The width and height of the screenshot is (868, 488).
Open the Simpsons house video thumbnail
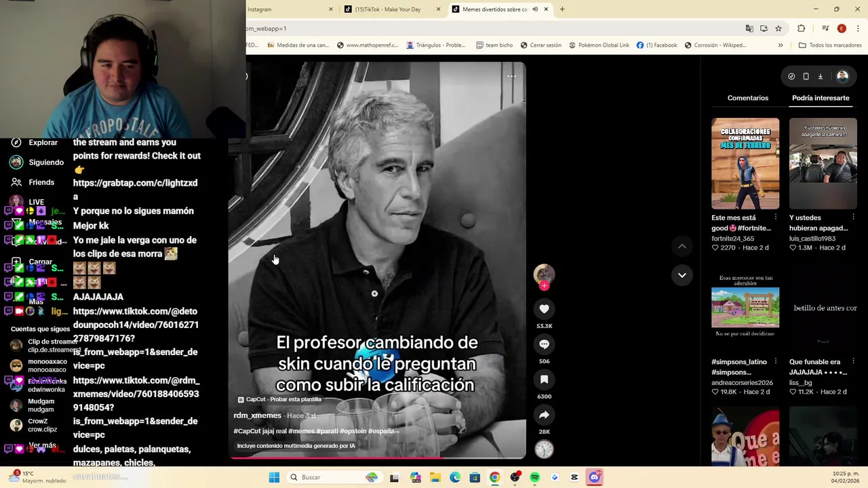tap(745, 308)
